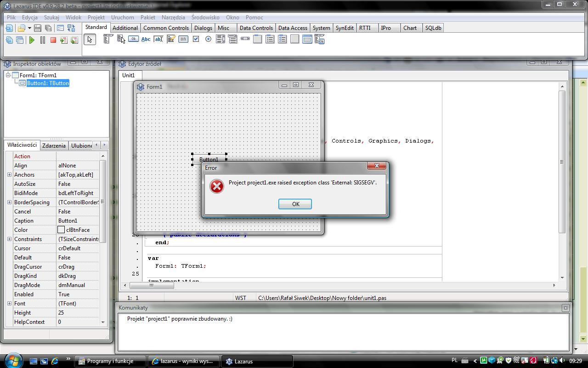
Task: Collapse the Form1: TForm1 tree node
Action: pos(8,75)
